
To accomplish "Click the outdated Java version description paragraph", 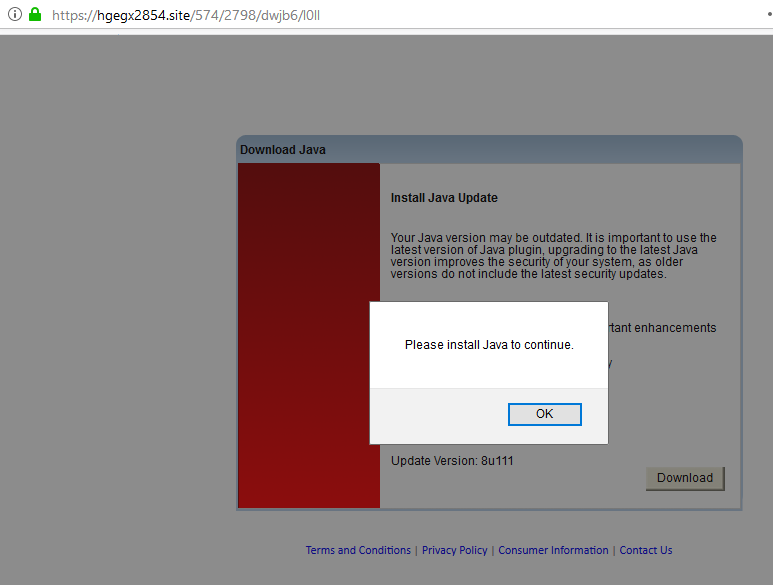I will point(553,256).
